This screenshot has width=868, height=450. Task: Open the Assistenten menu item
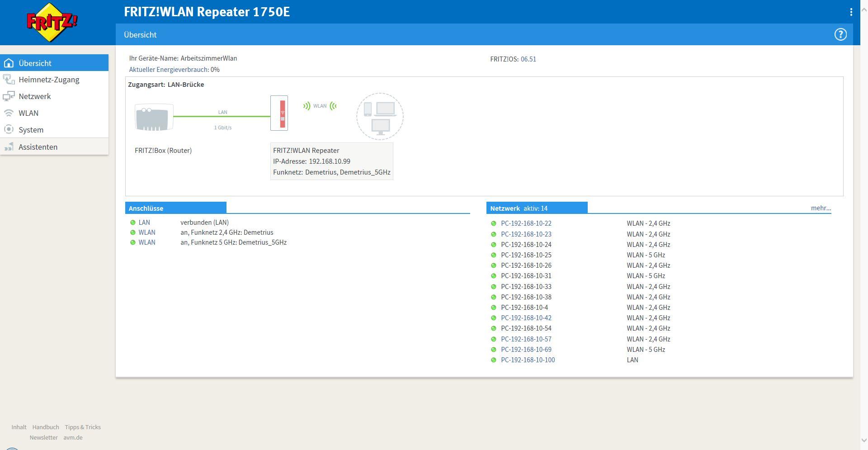[54, 147]
